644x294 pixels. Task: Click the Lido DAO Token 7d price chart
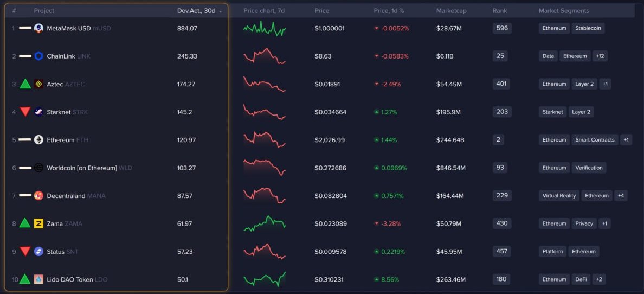pos(265,279)
